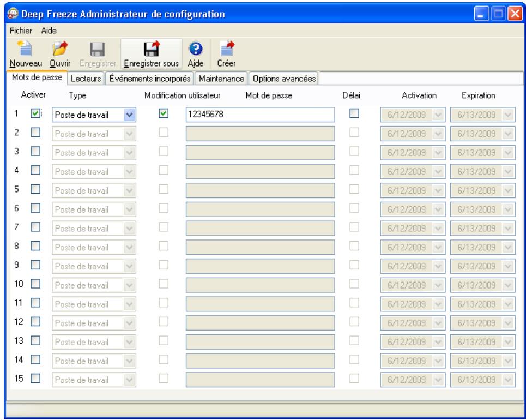Minimize the Deep Freeze window
526x420 pixels.
[481, 14]
